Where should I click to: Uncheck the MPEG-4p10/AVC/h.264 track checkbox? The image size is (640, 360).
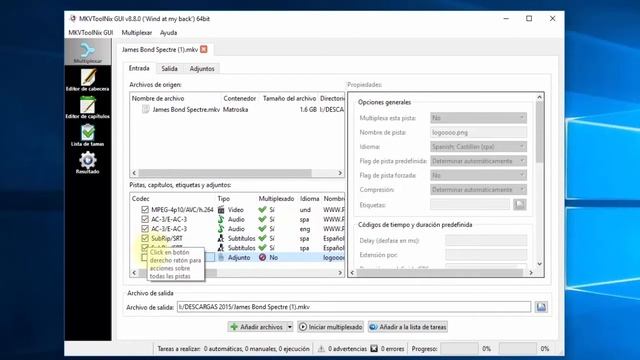144,209
